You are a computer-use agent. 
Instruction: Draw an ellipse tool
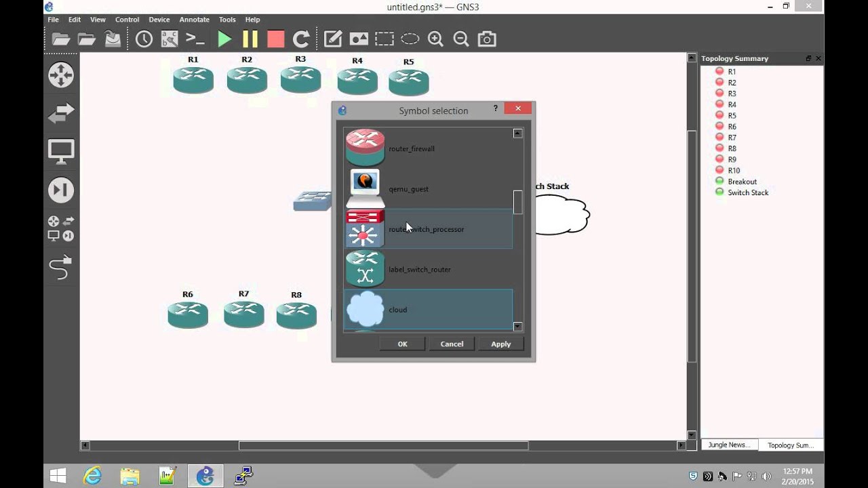click(410, 39)
